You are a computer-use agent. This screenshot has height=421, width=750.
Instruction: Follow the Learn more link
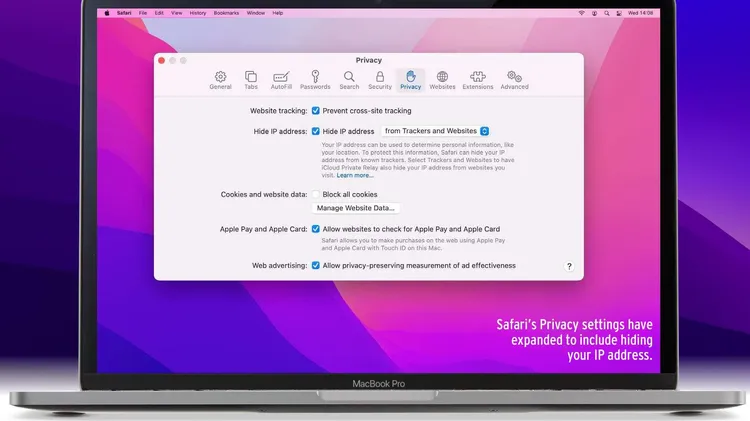tap(355, 176)
